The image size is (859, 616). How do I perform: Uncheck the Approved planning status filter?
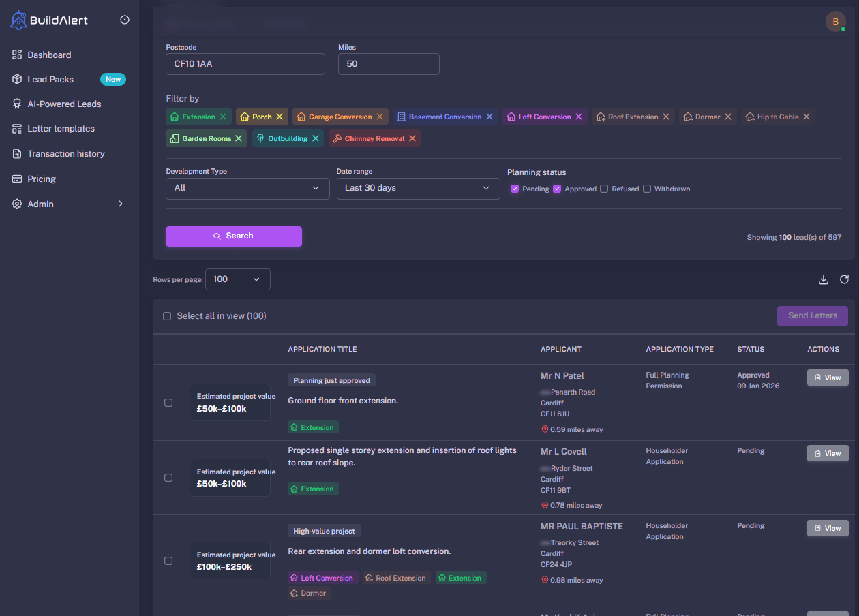click(557, 188)
